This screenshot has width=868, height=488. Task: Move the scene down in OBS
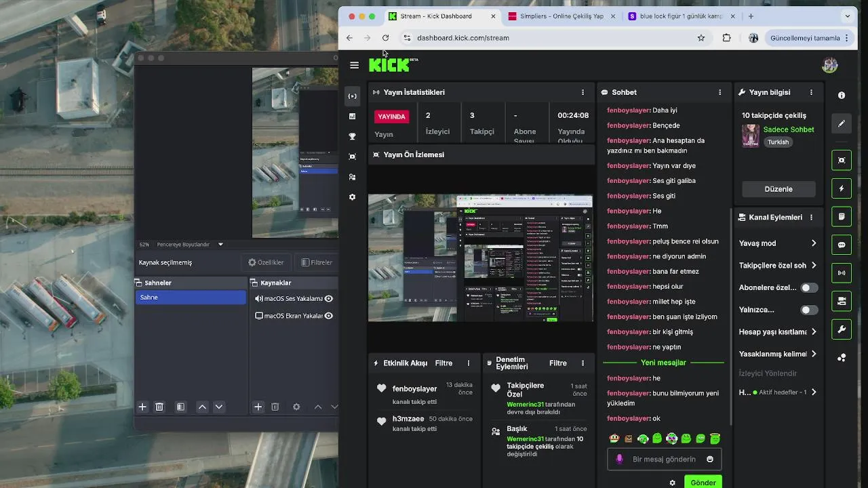pos(218,407)
